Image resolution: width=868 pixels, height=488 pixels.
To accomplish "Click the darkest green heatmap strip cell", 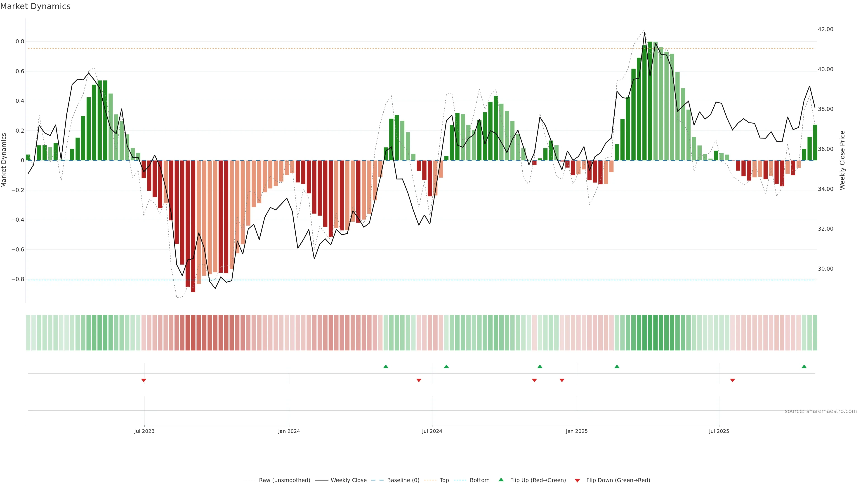I will [x=650, y=333].
